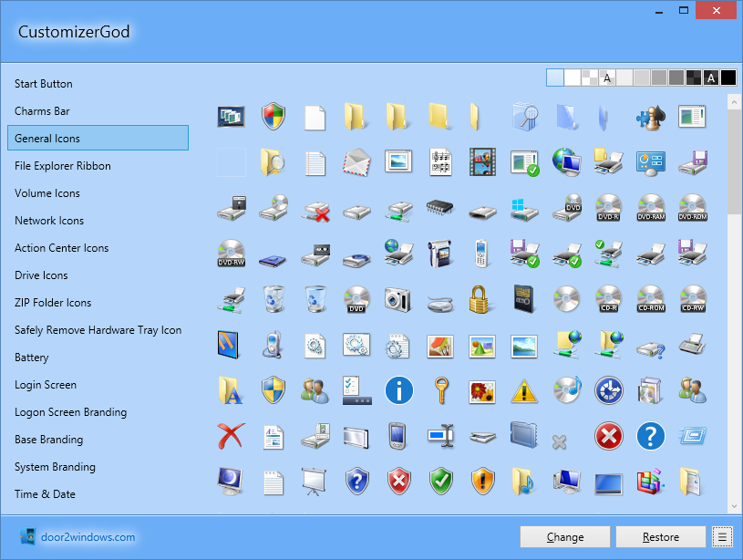The image size is (743, 560).
Task: Pick the dark swatch with white letter A
Action: pyautogui.click(x=711, y=78)
